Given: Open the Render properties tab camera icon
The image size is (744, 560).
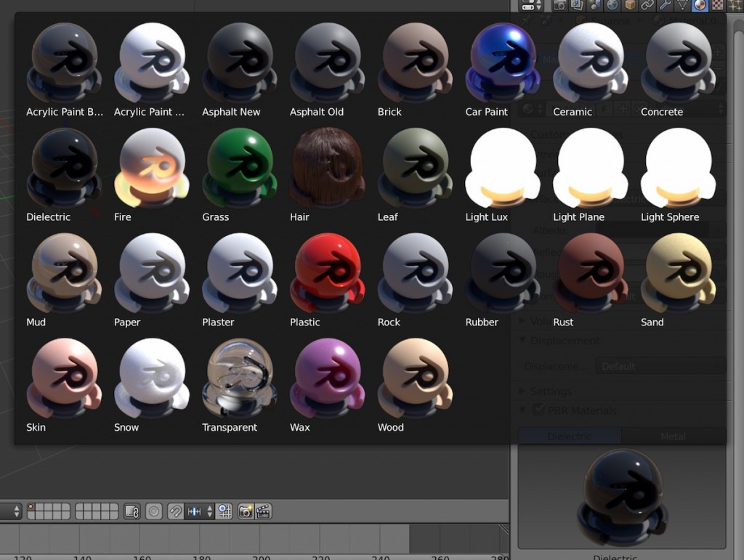Looking at the screenshot, I should [559, 5].
